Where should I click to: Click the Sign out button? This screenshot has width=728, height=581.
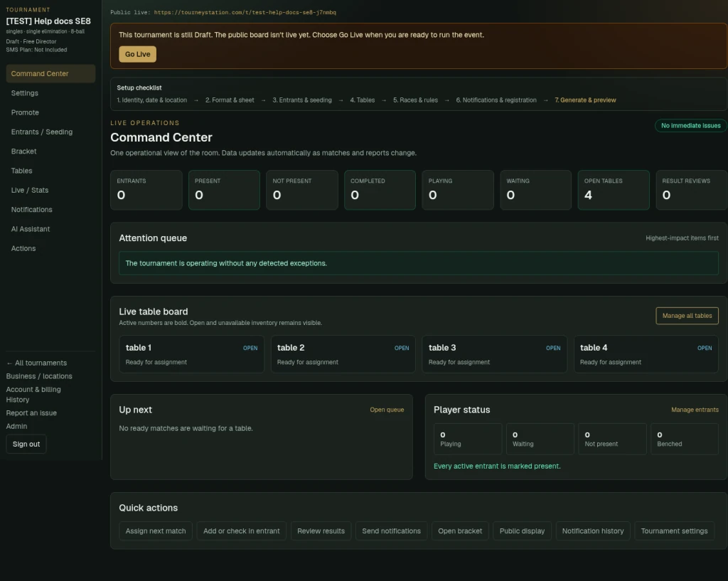click(x=26, y=444)
